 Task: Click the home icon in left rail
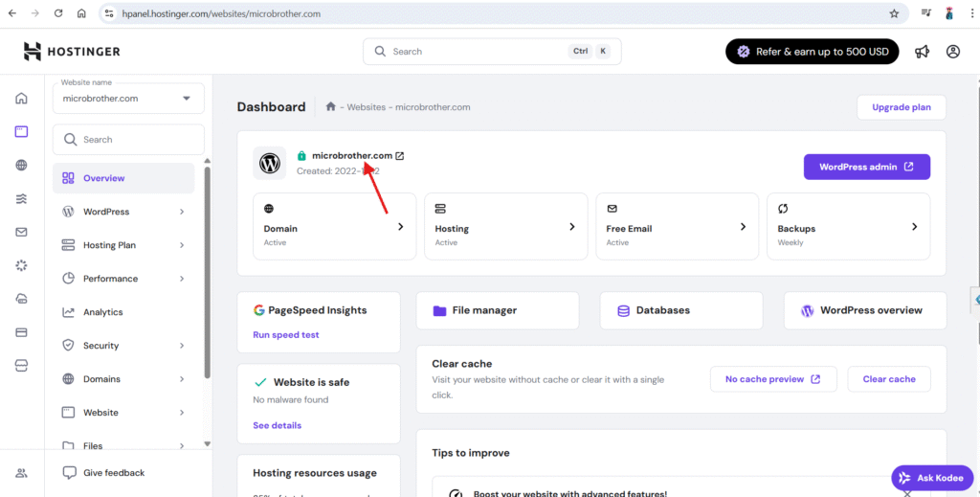coord(21,99)
